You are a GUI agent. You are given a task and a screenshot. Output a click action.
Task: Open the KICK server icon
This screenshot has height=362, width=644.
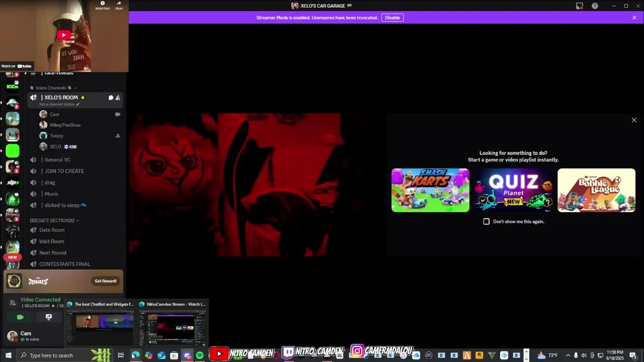pyautogui.click(x=13, y=86)
